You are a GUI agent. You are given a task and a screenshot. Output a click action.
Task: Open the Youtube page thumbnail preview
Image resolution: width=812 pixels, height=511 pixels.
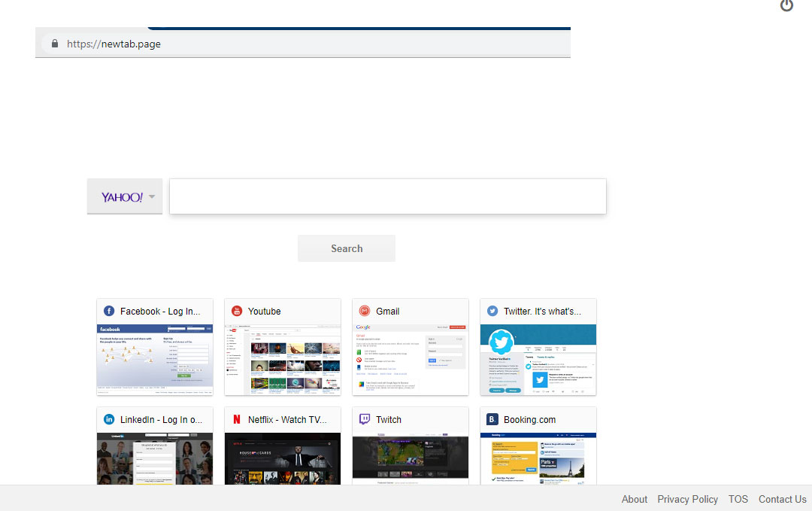coord(283,360)
